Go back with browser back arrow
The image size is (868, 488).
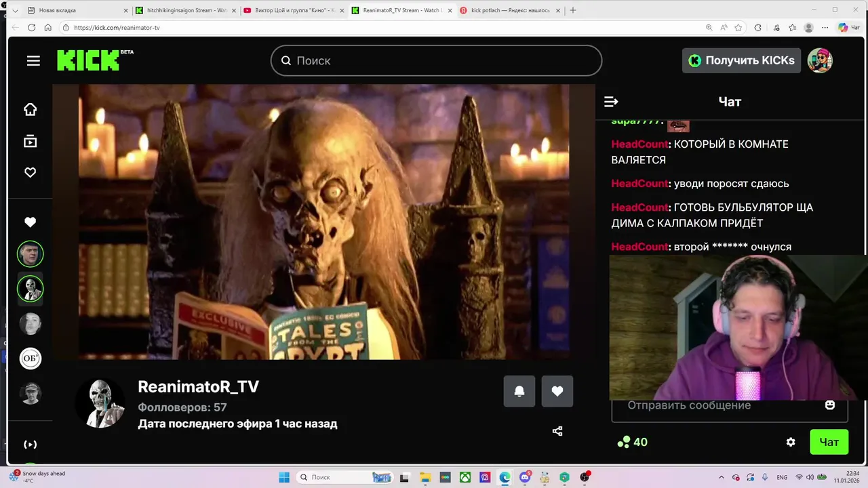tap(15, 28)
